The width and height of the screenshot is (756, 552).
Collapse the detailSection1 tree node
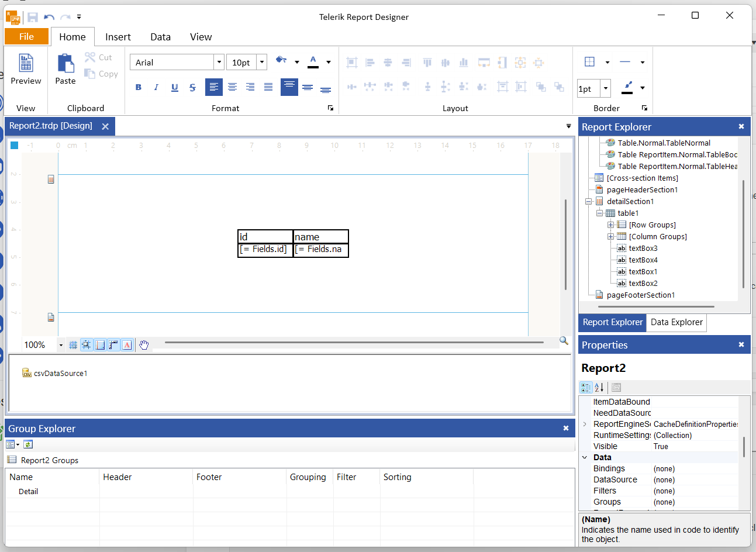[588, 201]
